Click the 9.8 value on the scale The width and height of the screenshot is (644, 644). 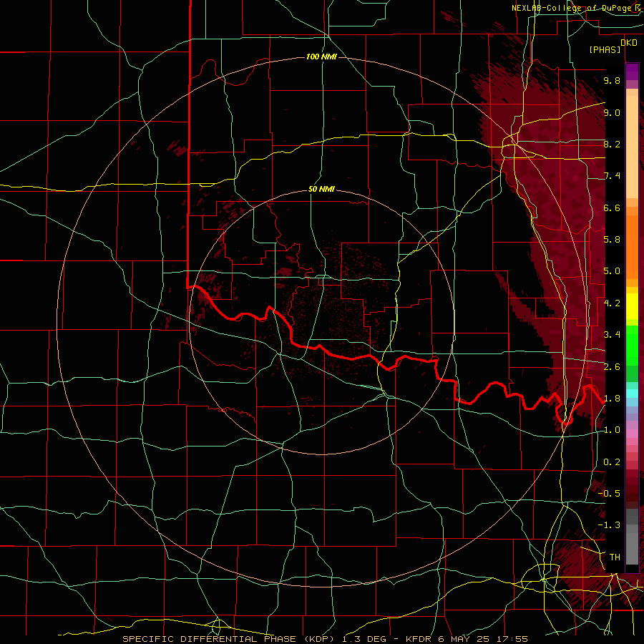coord(612,80)
